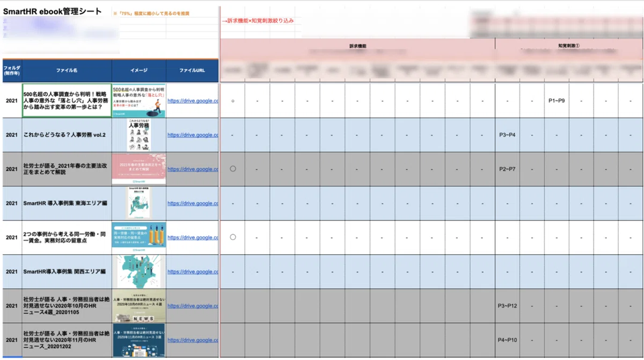Open Drive link for 2021年春の主要法改正 row
Viewport: 644px width, 360px height.
tap(193, 169)
